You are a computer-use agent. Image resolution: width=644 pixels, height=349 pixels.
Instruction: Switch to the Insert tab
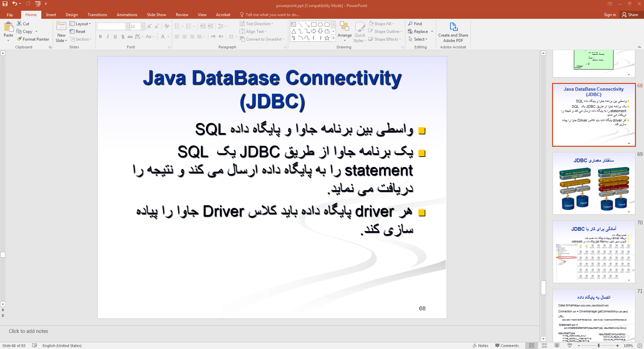click(x=51, y=15)
